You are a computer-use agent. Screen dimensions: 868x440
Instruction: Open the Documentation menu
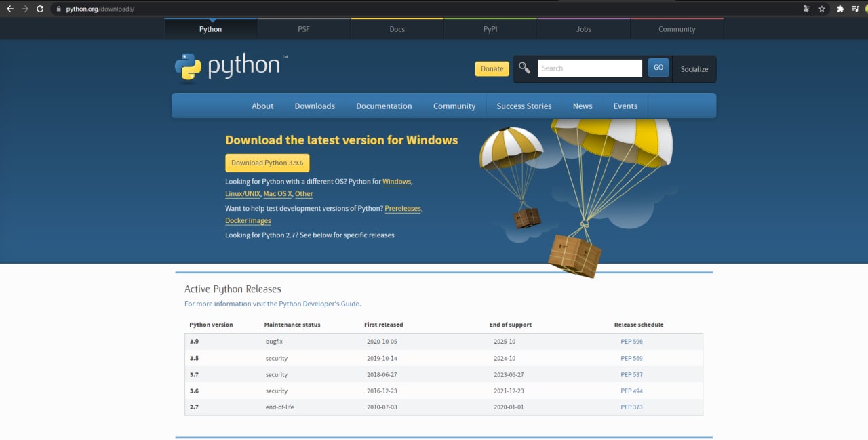384,106
